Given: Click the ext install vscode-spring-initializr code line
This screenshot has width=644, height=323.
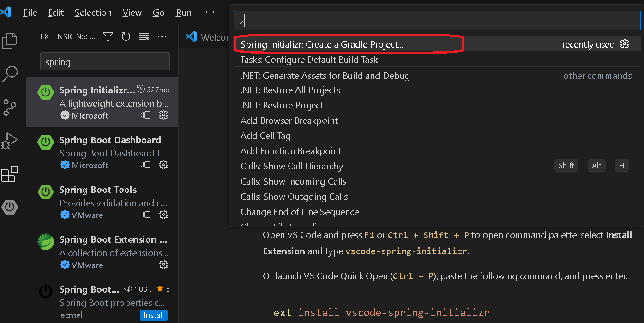Looking at the screenshot, I should [381, 312].
